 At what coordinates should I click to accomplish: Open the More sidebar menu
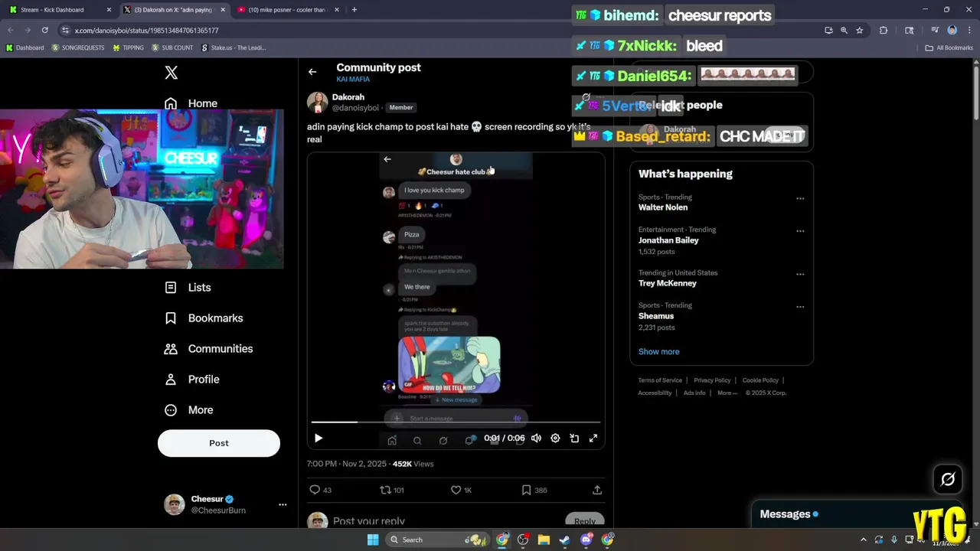tap(188, 410)
